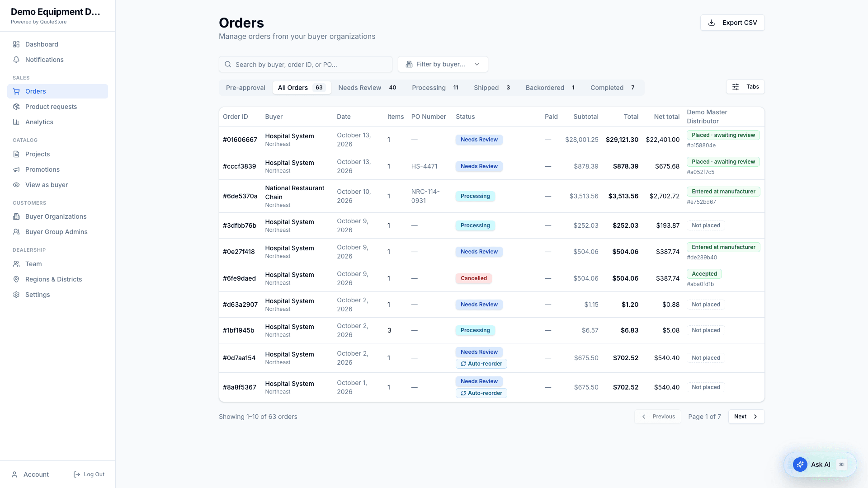Click the Cancelled status badge
868x488 pixels.
pyautogui.click(x=473, y=278)
